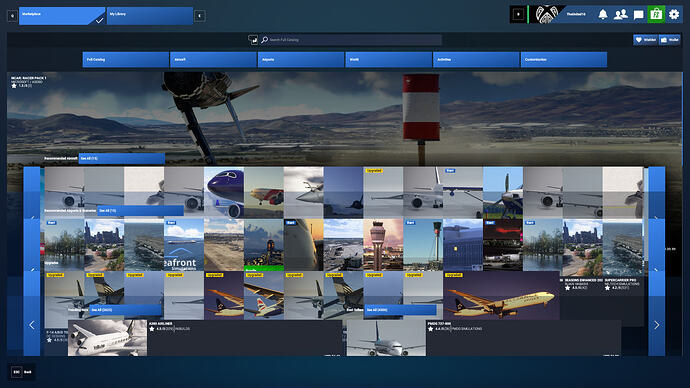Click the magnifier search icon
The height and width of the screenshot is (388, 690).
coord(264,40)
